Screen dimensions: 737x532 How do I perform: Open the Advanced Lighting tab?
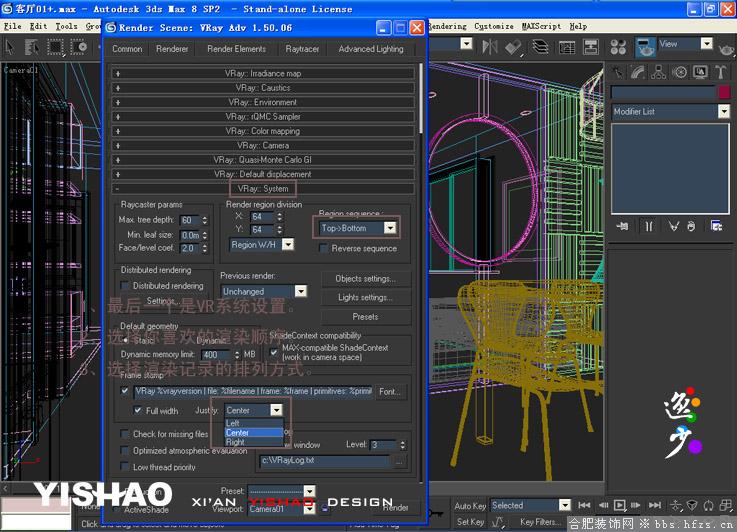tap(371, 49)
